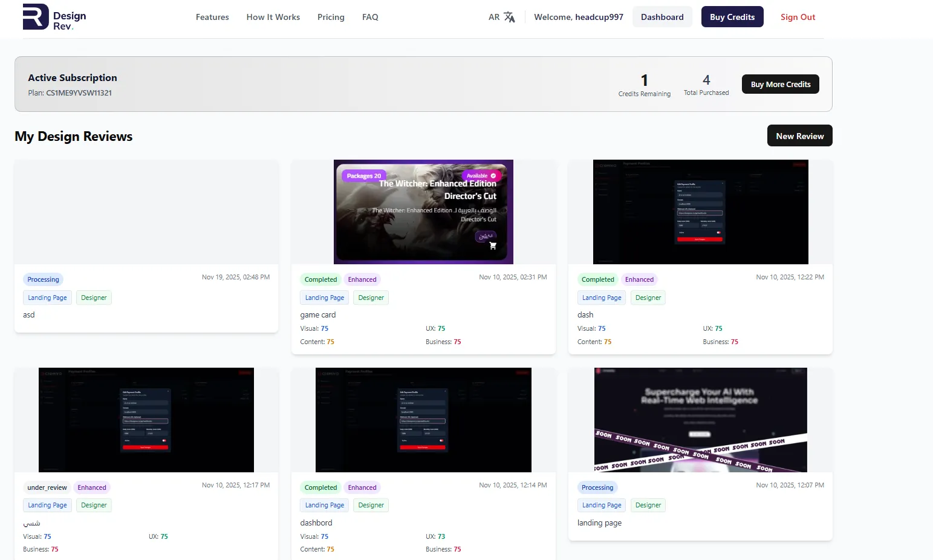Select the 'dashbord' review title
This screenshot has width=933, height=560.
point(316,523)
